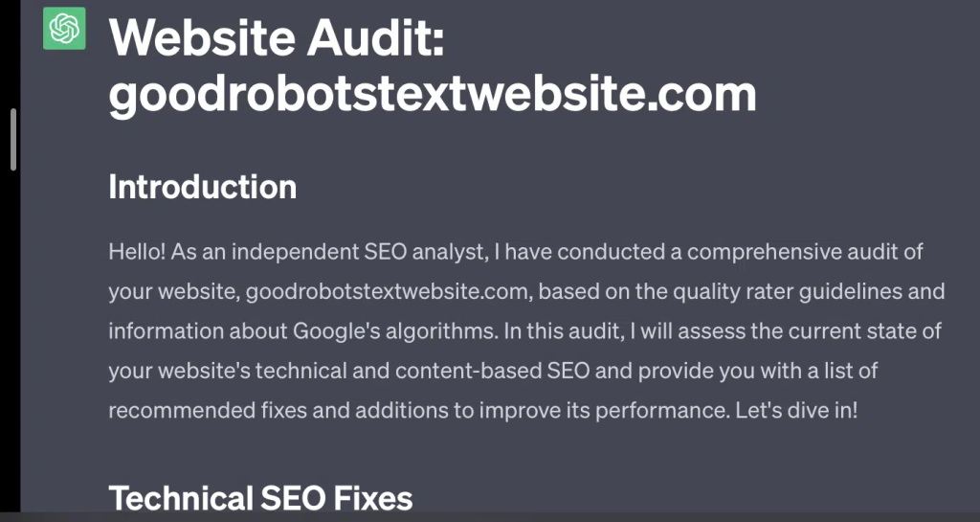Click the "Technical SEO Fixes" heading

pos(260,498)
